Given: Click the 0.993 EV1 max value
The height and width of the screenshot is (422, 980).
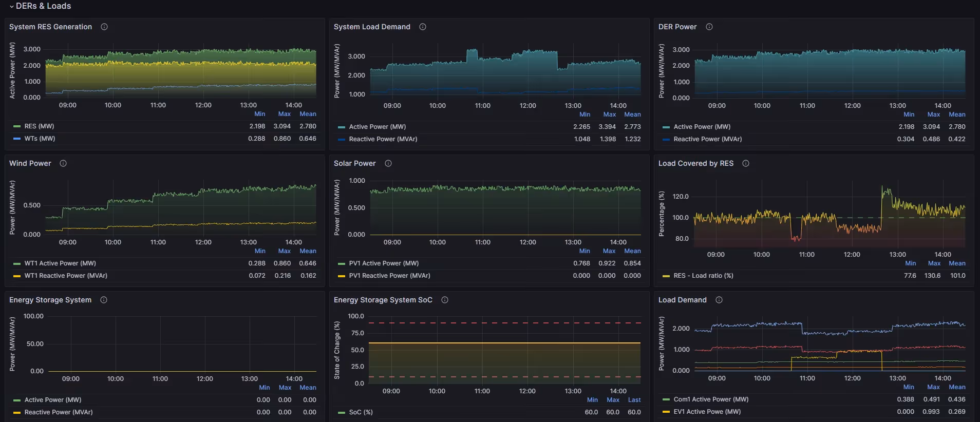Looking at the screenshot, I should point(931,412).
